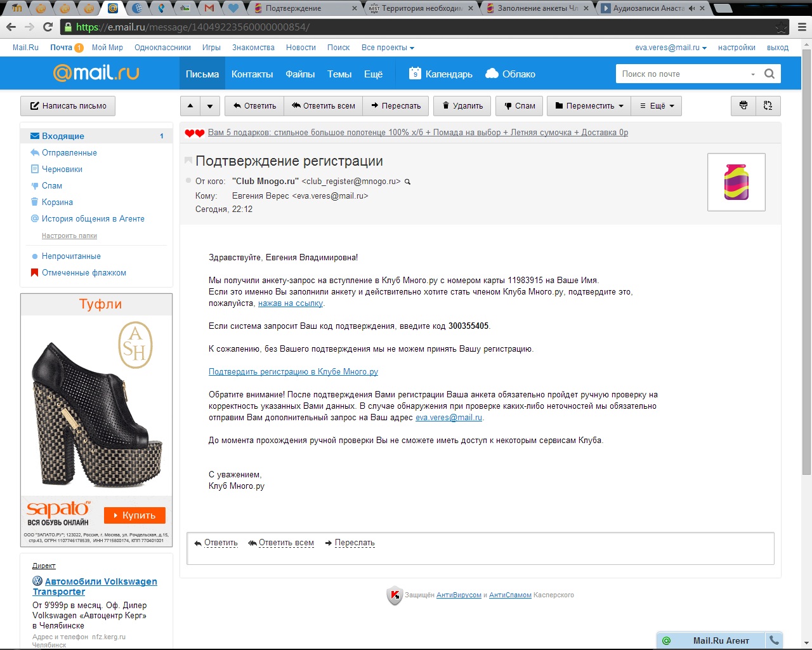This screenshot has height=650, width=812.
Task: Toggle the read/unread dot beside 'От кого'
Action: [x=188, y=181]
